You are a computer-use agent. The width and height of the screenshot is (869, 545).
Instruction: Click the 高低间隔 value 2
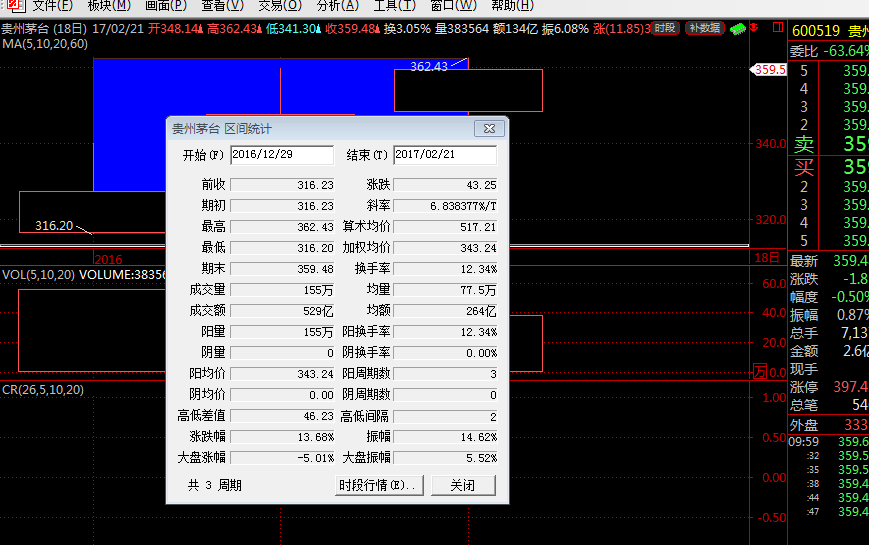click(445, 416)
